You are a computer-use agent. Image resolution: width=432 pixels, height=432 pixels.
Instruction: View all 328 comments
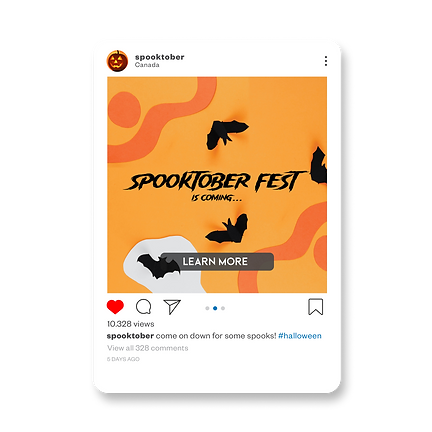coord(148,348)
